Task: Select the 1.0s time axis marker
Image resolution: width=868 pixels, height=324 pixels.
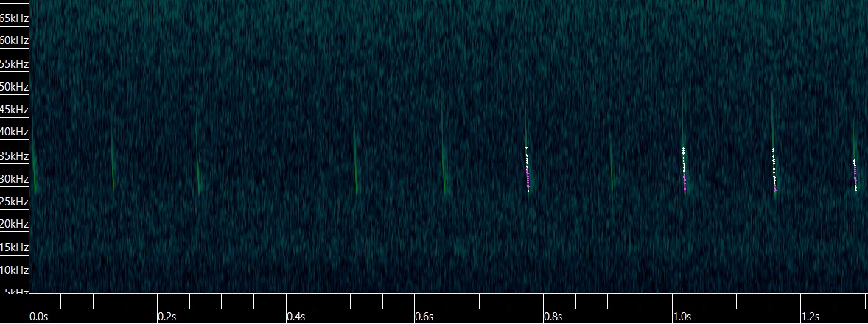Action: pyautogui.click(x=682, y=317)
